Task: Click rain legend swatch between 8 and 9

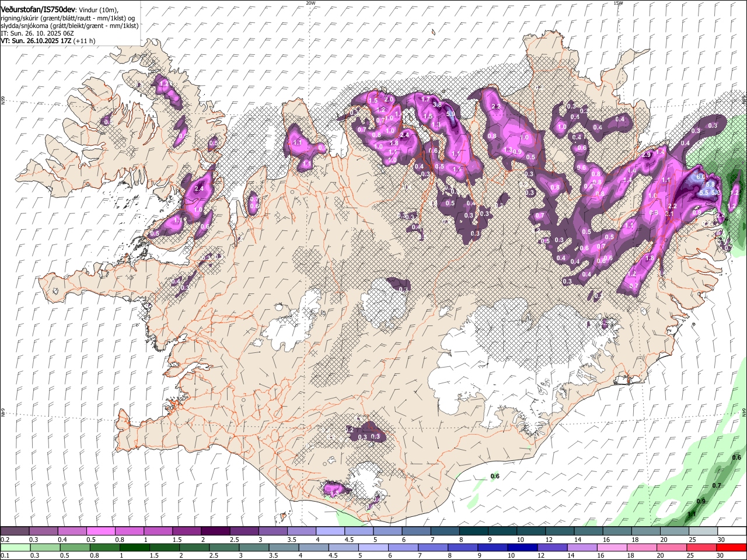Action: pyautogui.click(x=463, y=547)
